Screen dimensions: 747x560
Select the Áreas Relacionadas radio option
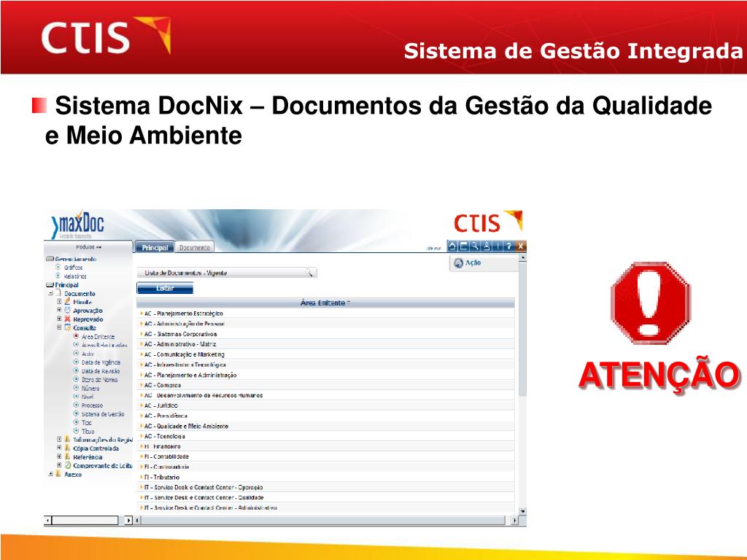click(x=76, y=344)
